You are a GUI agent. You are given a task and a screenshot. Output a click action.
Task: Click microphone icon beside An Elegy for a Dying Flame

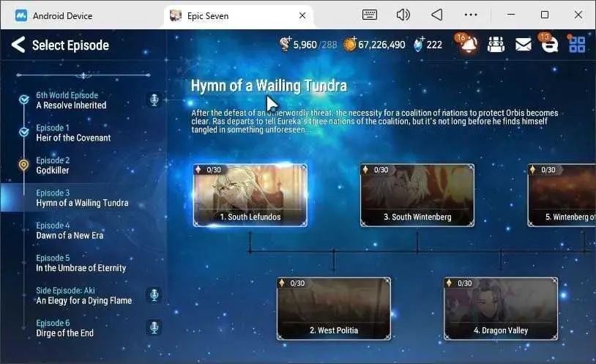[x=154, y=294]
